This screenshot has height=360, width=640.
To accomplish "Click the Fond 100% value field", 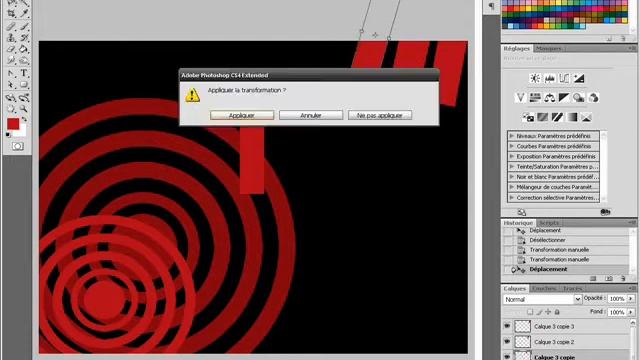I will [617, 312].
